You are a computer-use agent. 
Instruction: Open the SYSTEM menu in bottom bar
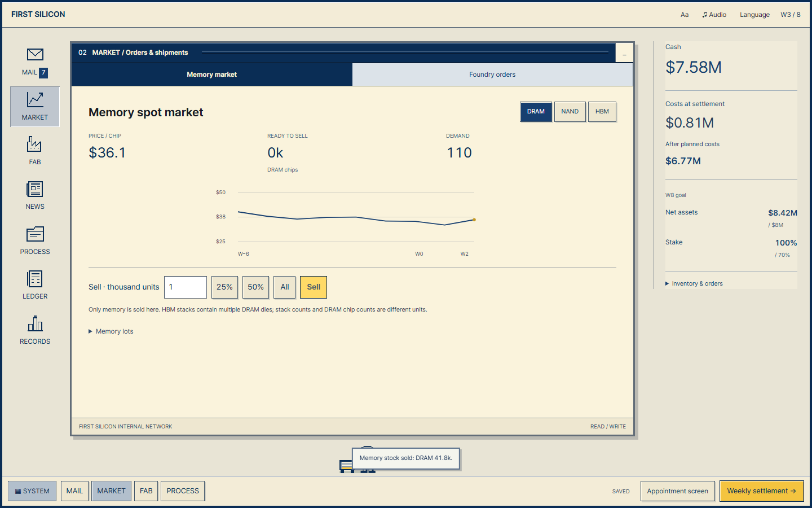coord(32,491)
